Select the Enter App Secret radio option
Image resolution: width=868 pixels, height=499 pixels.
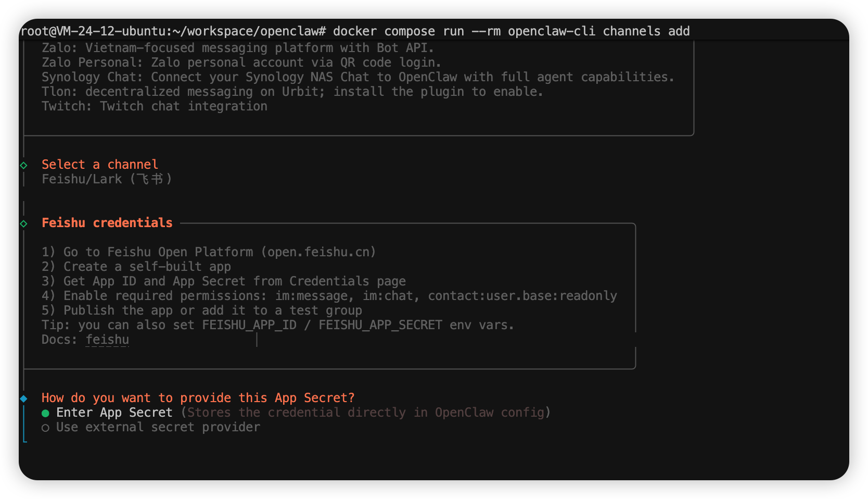pos(46,413)
